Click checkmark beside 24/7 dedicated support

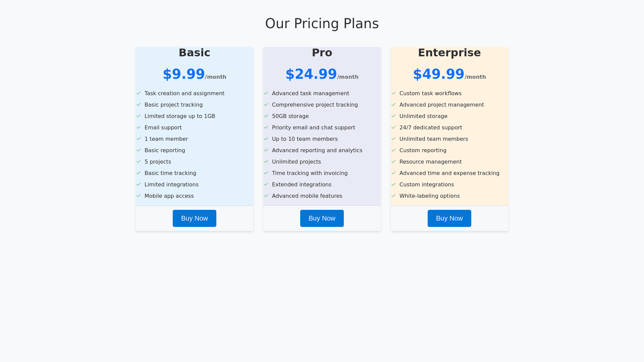(393, 127)
